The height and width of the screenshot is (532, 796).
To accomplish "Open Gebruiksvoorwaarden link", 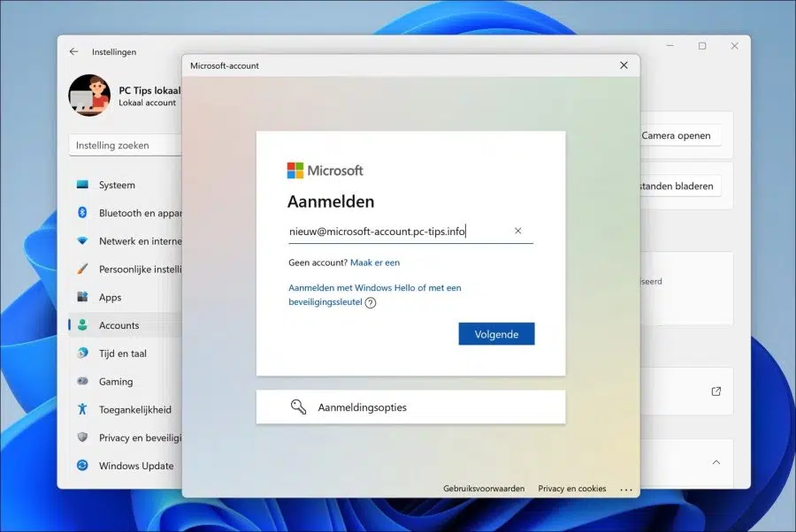I will (484, 489).
